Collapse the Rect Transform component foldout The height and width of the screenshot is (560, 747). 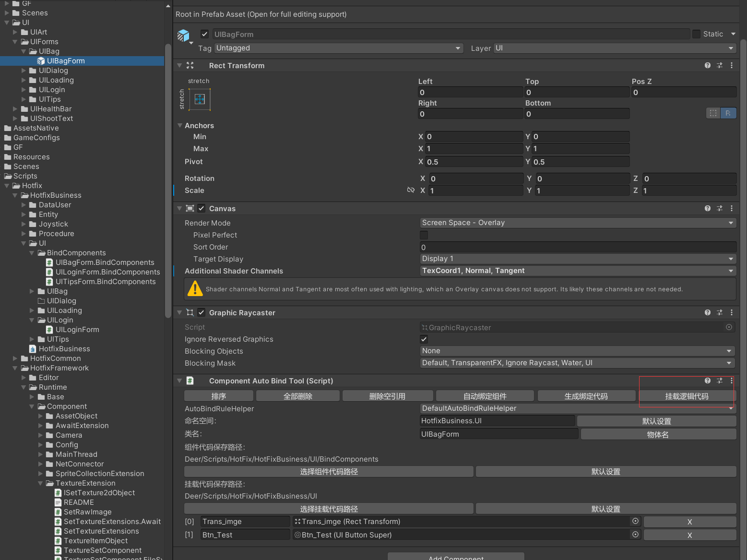pyautogui.click(x=179, y=65)
